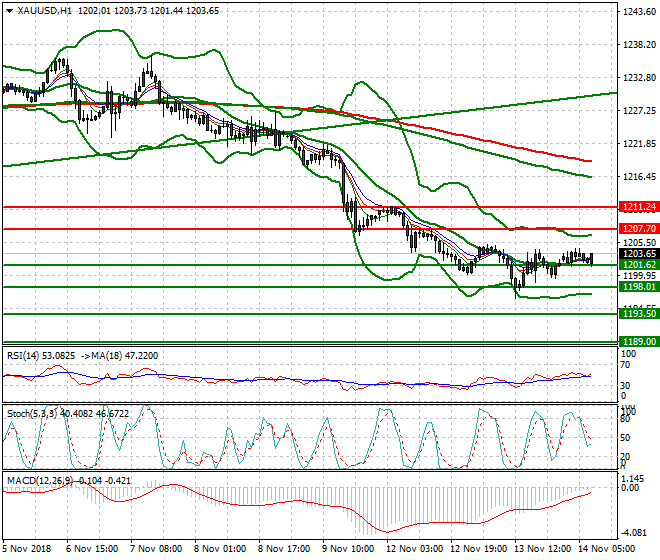
Task: Click the 1216.45 price scale value
Action: [x=639, y=176]
